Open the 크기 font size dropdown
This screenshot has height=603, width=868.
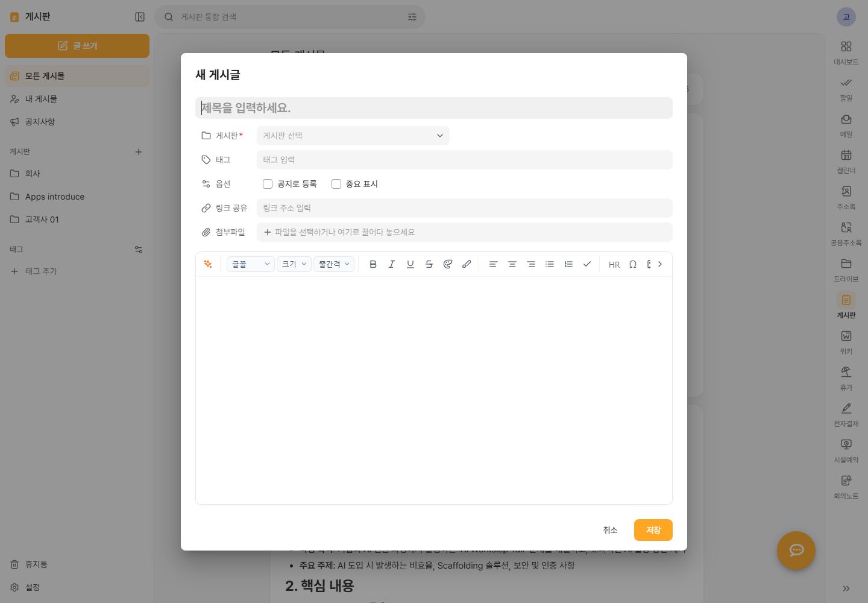(x=294, y=264)
